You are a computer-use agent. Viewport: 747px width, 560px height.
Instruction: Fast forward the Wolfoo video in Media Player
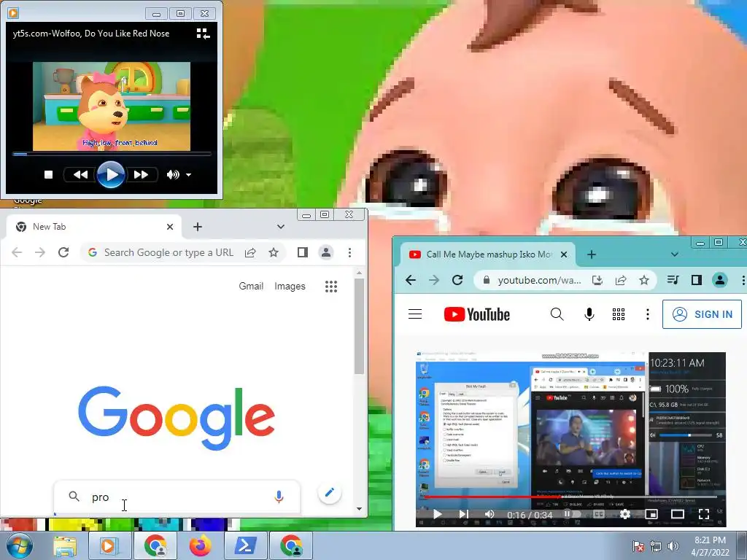click(141, 175)
